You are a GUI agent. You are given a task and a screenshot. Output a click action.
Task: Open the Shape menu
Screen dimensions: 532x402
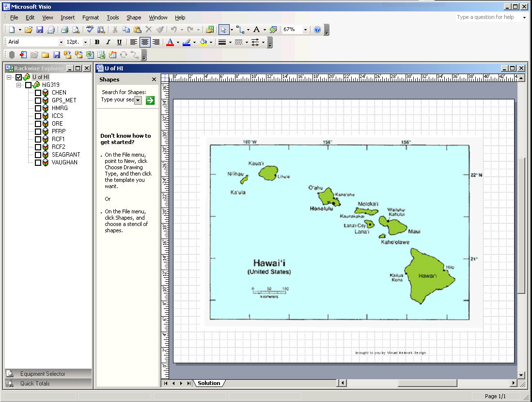coord(134,17)
